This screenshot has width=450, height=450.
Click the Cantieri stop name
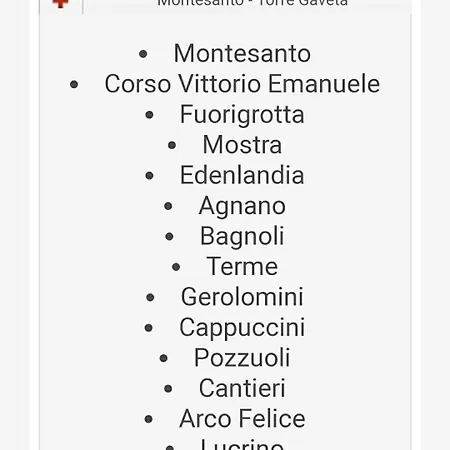click(x=242, y=388)
